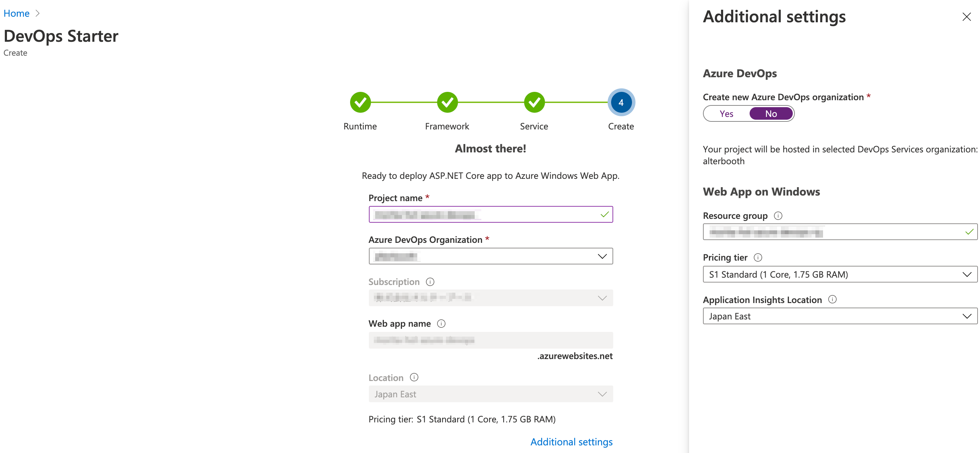Go to the Framework step
Viewport: 980px width, 453px height.
[x=447, y=102]
